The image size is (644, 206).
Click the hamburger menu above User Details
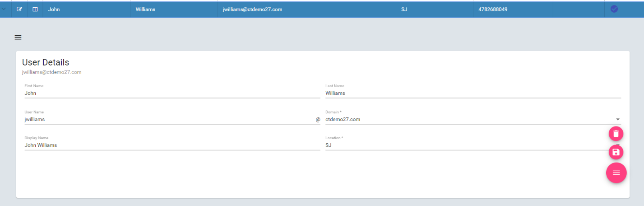tap(18, 37)
